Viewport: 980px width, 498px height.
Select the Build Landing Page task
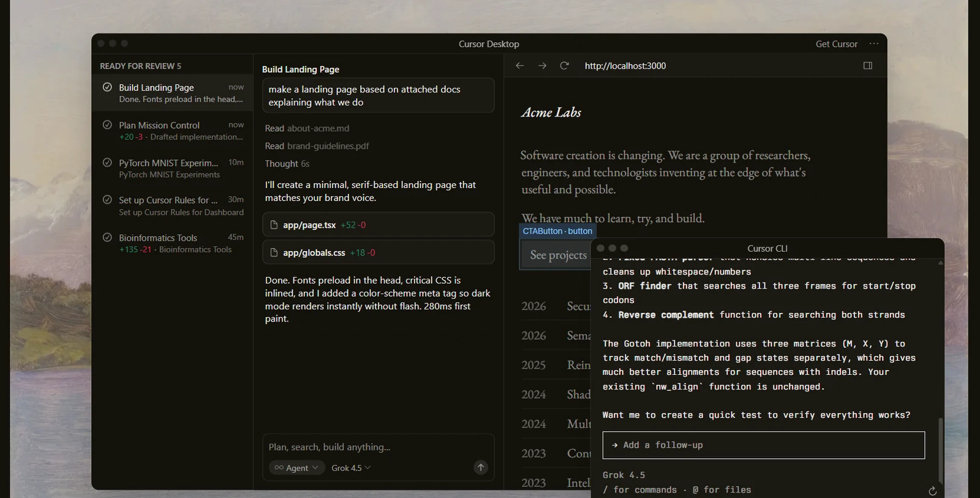pyautogui.click(x=172, y=92)
